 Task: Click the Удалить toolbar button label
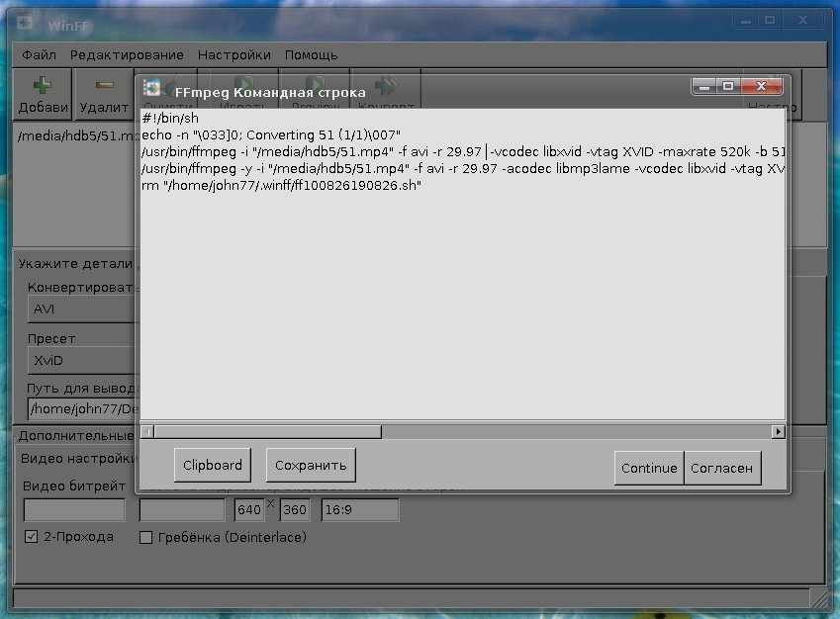click(x=104, y=108)
